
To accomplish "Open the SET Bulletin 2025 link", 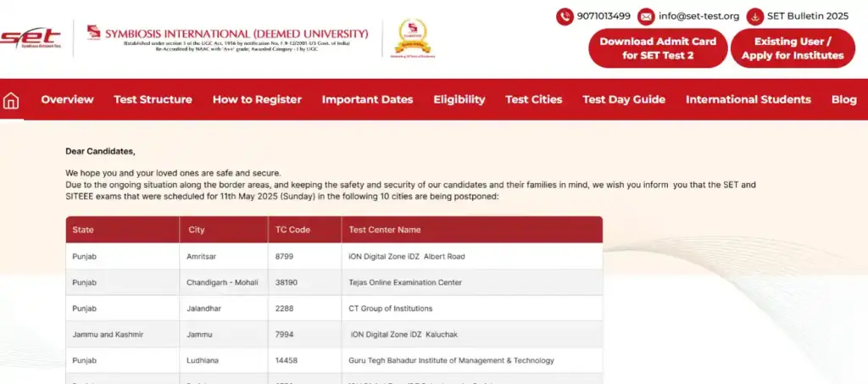I will (808, 16).
